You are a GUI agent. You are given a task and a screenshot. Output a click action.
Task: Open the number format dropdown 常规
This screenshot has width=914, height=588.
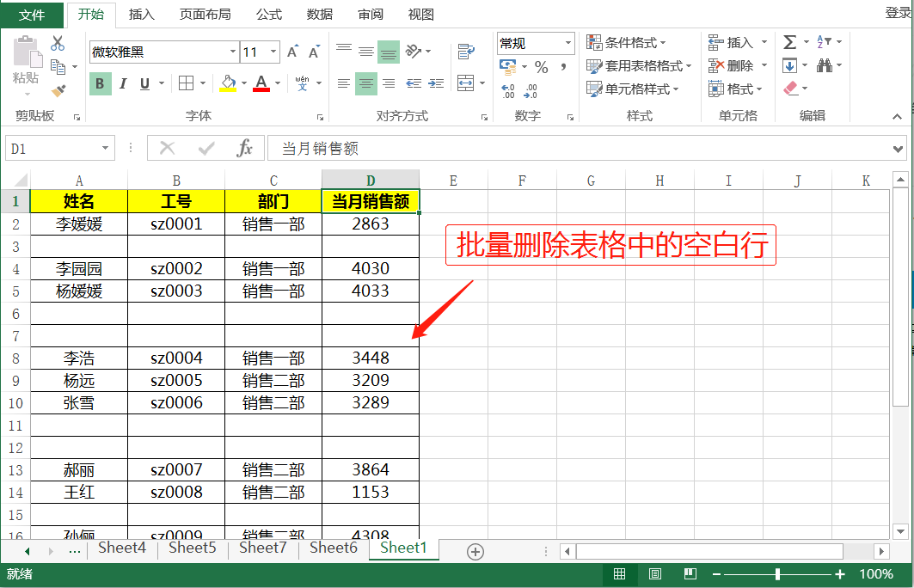(x=567, y=43)
